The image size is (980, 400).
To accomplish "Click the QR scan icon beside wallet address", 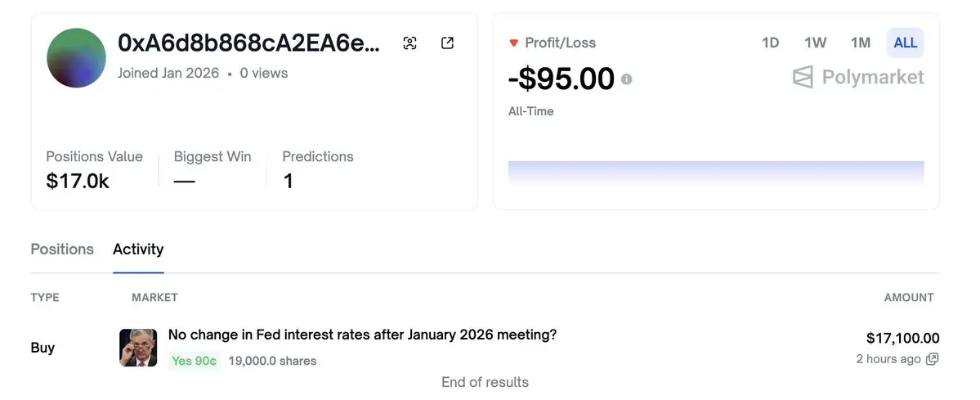I will pyautogui.click(x=410, y=43).
